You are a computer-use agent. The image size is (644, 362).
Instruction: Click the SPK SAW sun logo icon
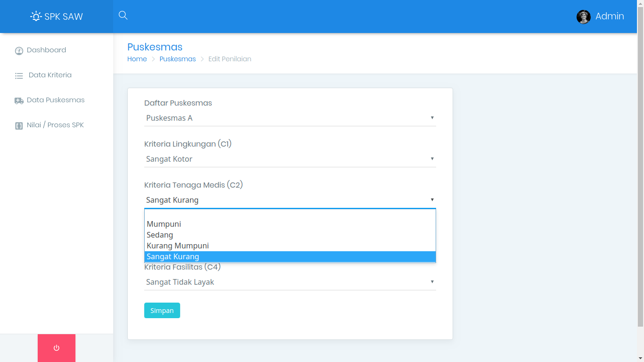36,16
